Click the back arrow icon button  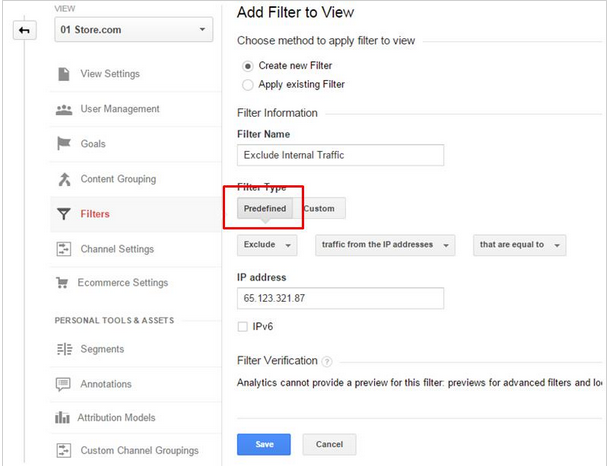click(x=24, y=30)
